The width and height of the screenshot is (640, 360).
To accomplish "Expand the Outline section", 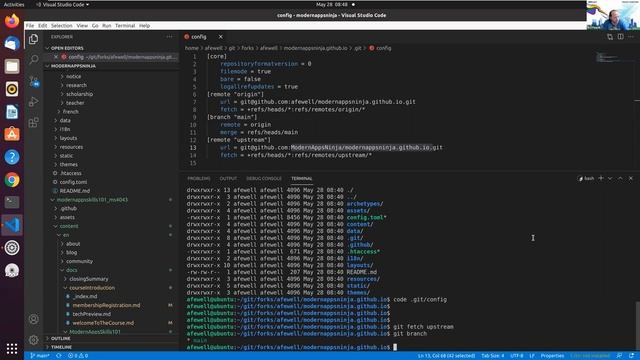I will [110, 338].
